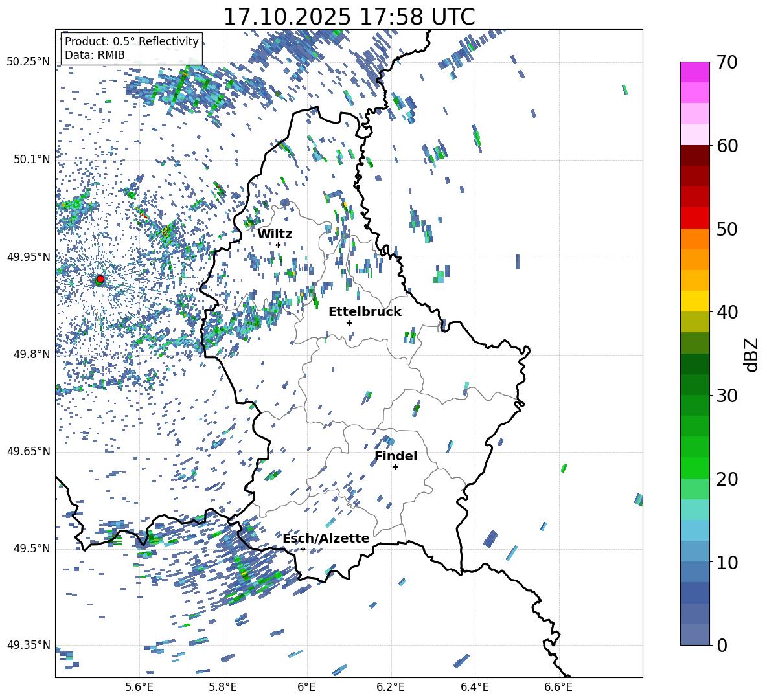Screen dimensions: 767x700
Task: Click the Findel station cross marker
Action: coord(395,468)
